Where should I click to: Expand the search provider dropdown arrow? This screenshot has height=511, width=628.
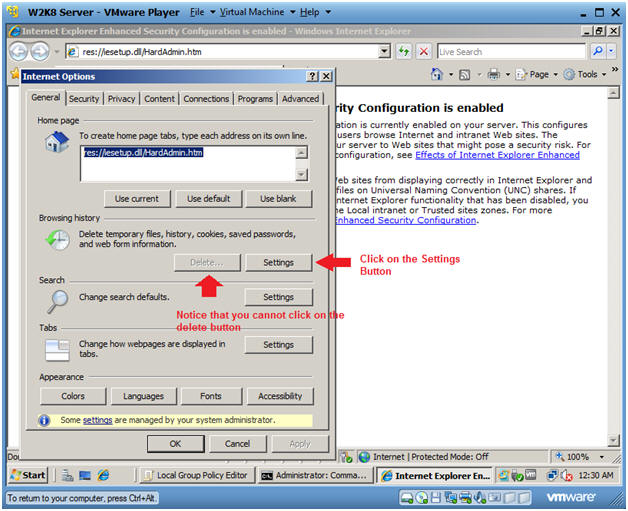tap(611, 51)
